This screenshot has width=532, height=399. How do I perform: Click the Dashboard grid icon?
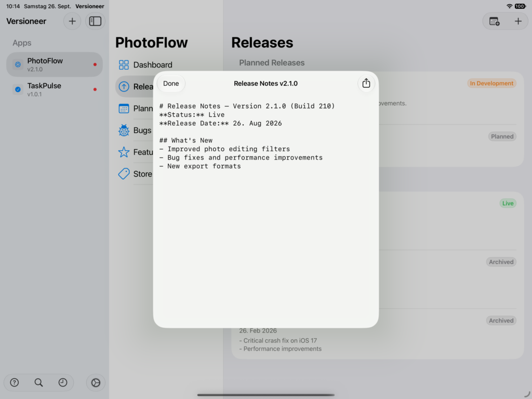click(124, 65)
